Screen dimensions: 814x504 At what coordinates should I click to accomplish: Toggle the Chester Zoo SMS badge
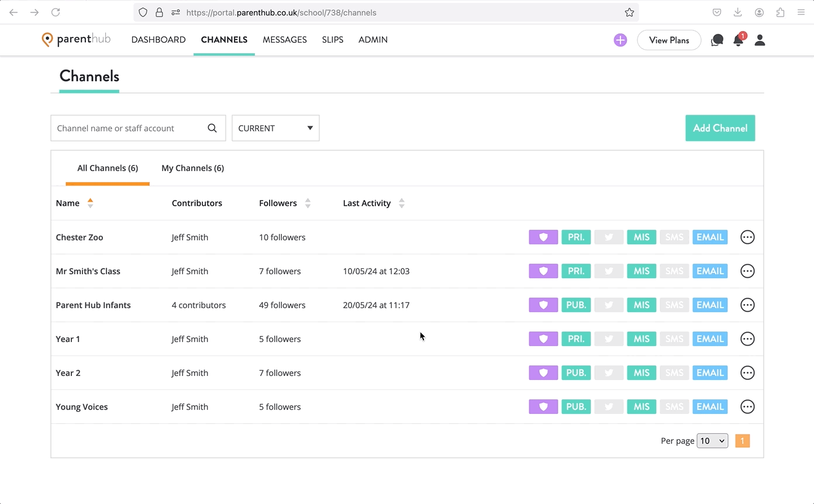coord(674,237)
